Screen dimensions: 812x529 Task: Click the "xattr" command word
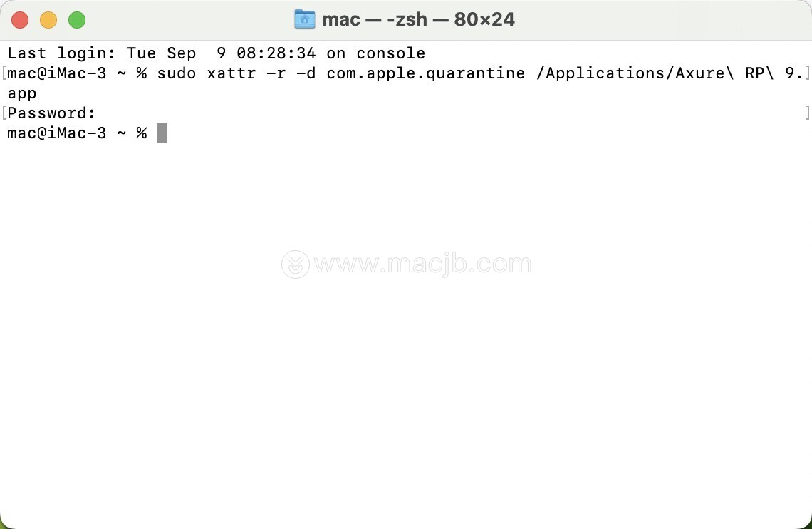coord(231,73)
